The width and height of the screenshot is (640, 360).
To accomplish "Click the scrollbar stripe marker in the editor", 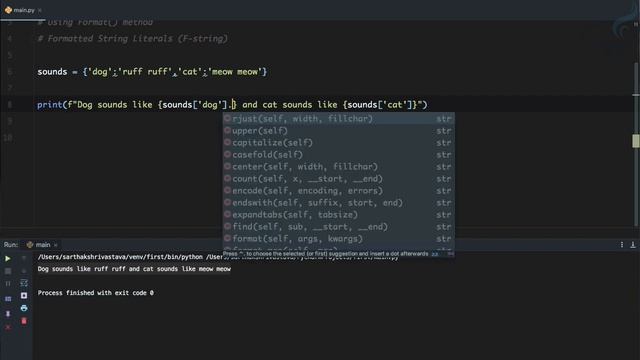I will coord(636,141).
